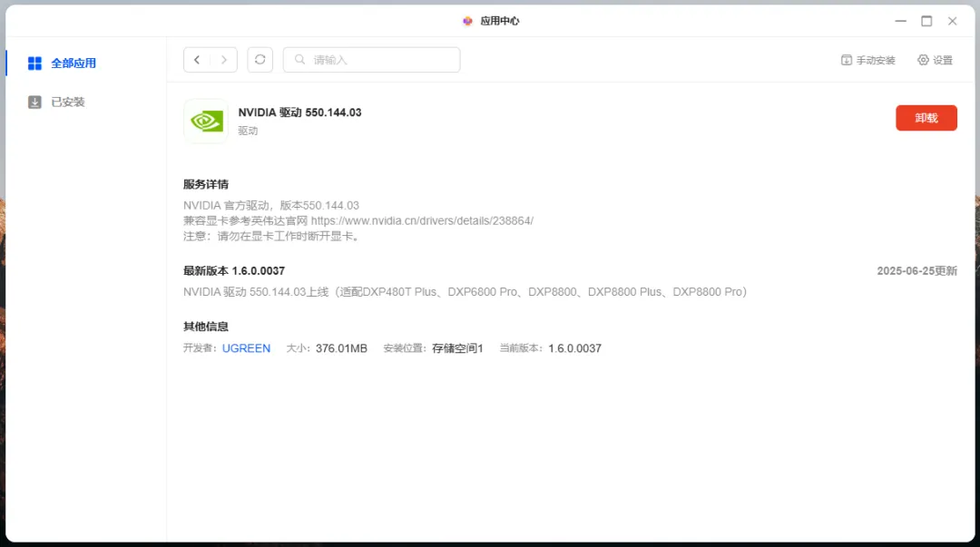Viewport: 980px width, 547px height.
Task: Click the changelog line mentioning DXP480T Plus
Action: [465, 292]
